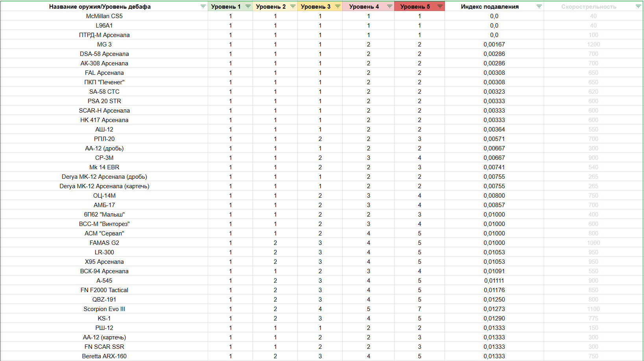Click the 6П62 "Малыш" cell

pos(104,215)
